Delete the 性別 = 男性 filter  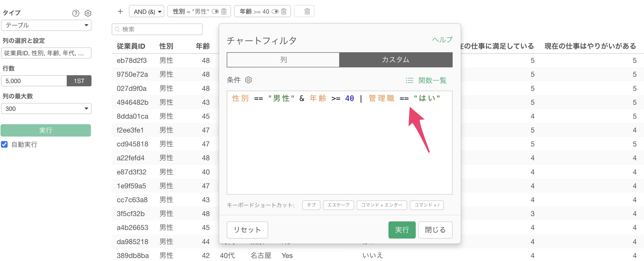tap(224, 12)
